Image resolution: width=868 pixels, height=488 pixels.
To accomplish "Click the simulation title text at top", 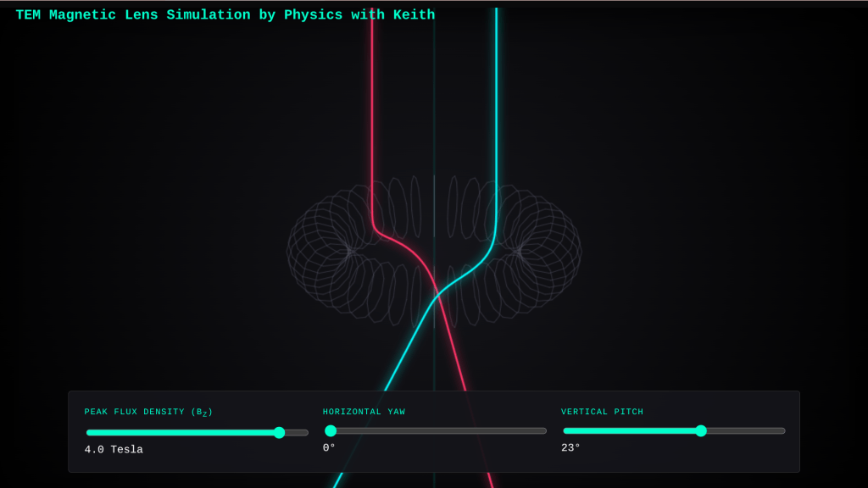I will (225, 15).
